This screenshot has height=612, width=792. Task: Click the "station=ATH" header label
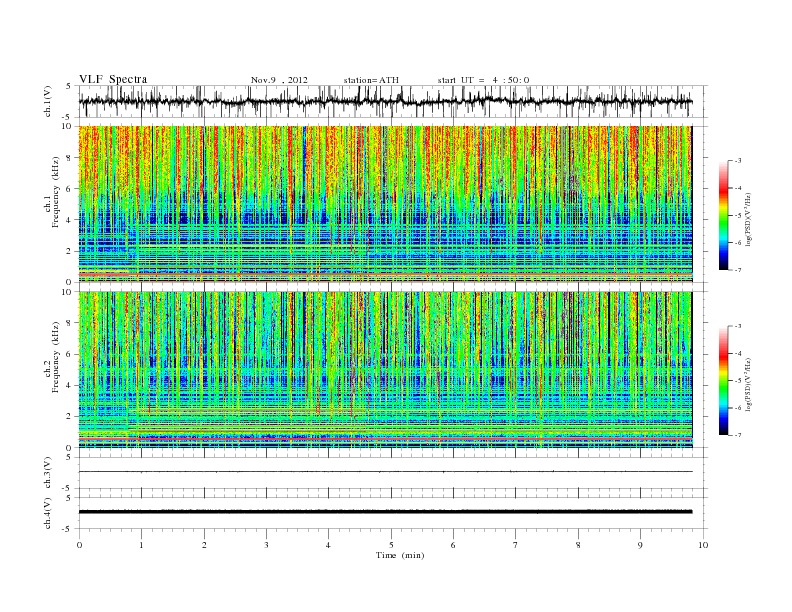pyautogui.click(x=371, y=80)
